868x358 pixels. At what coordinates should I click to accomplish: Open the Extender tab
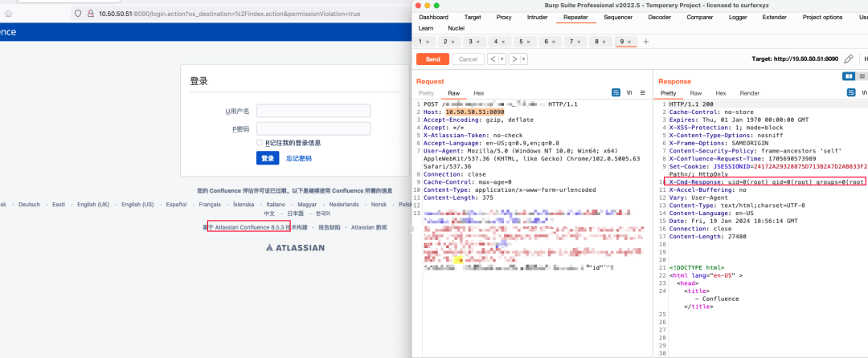[774, 17]
